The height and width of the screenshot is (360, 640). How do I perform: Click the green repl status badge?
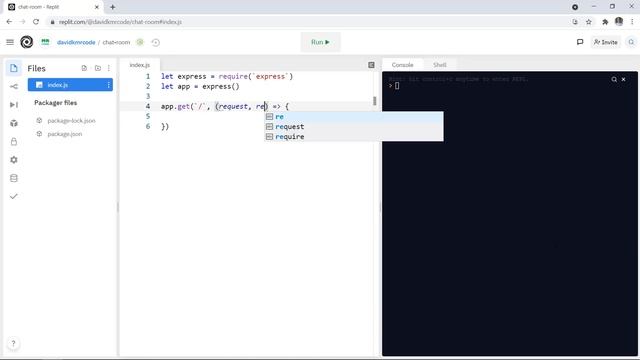tap(140, 42)
